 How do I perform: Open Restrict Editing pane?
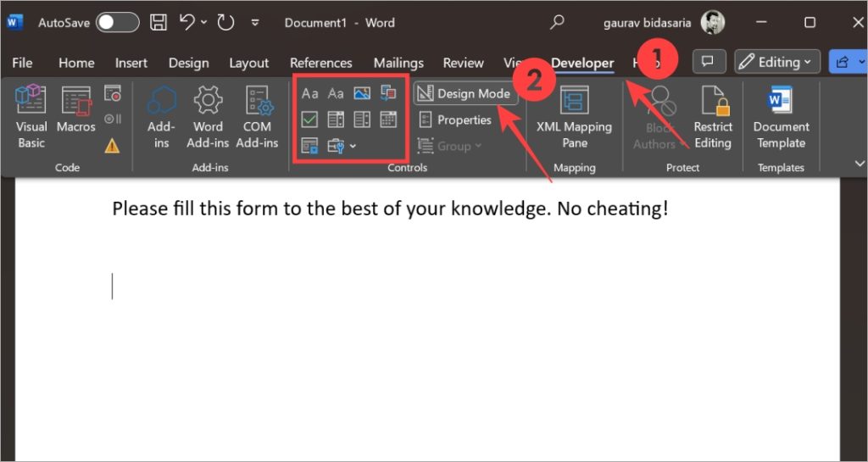(x=713, y=117)
